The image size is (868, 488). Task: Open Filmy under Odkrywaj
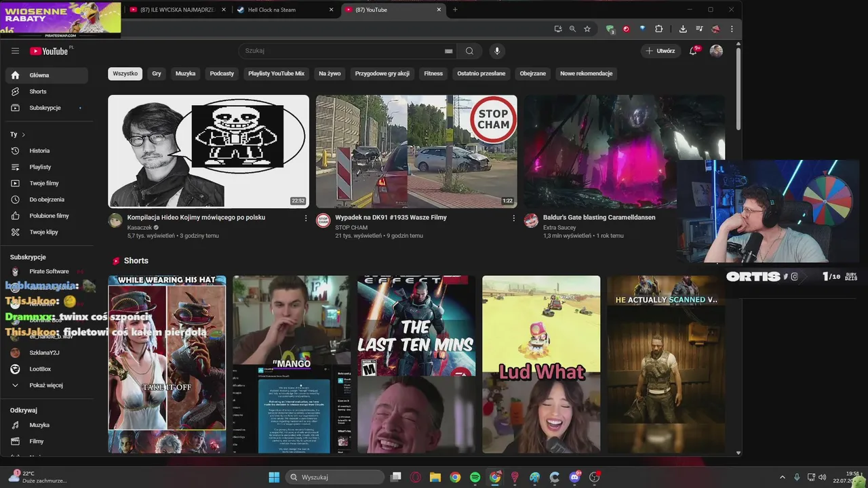click(x=46, y=441)
